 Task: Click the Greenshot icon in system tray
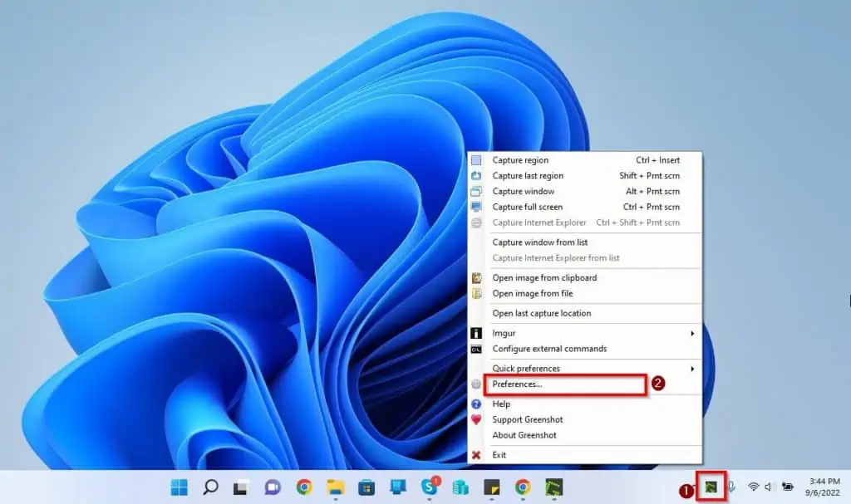point(711,487)
